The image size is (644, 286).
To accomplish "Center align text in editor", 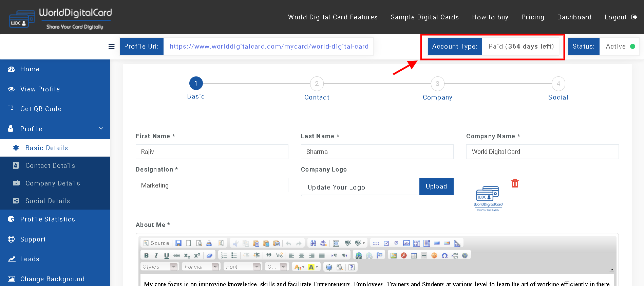I will coord(301,255).
